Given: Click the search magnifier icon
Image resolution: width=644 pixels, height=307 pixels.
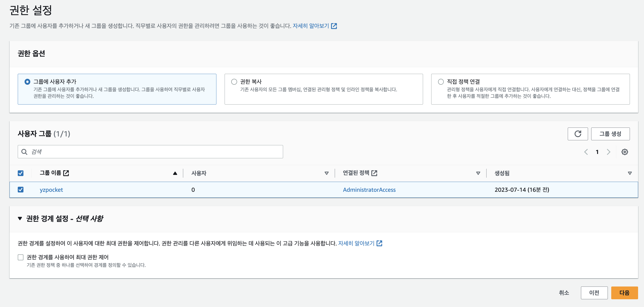Looking at the screenshot, I should pos(24,152).
